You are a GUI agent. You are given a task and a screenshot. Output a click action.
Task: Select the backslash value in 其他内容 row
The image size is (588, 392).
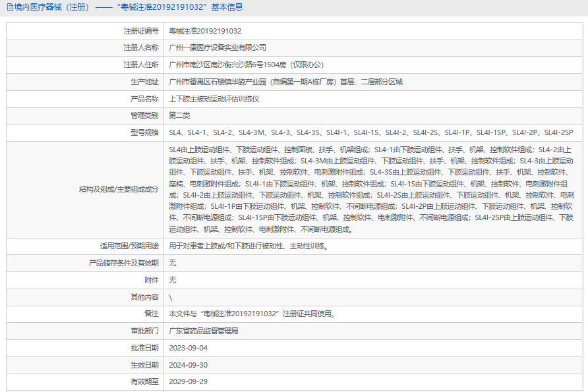point(171,298)
